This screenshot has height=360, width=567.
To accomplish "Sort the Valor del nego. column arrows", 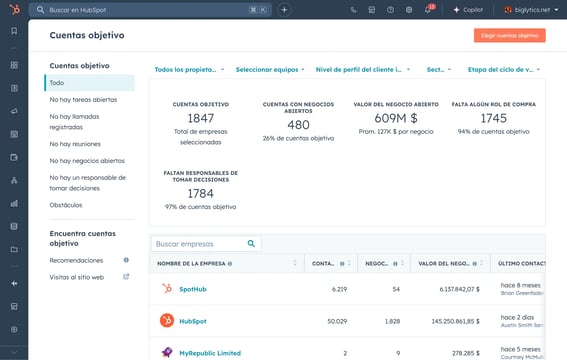I will (482, 263).
